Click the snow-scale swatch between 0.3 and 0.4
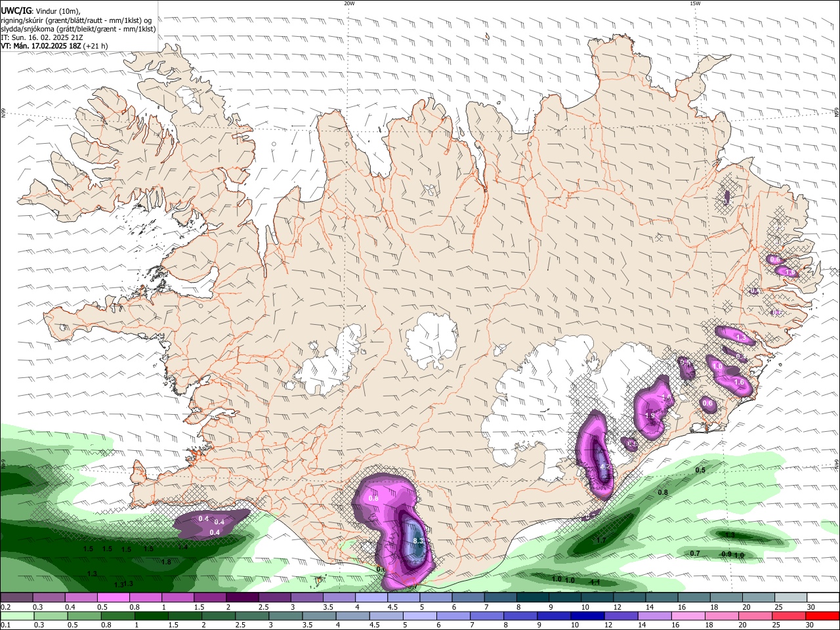840x630 pixels. [49, 598]
